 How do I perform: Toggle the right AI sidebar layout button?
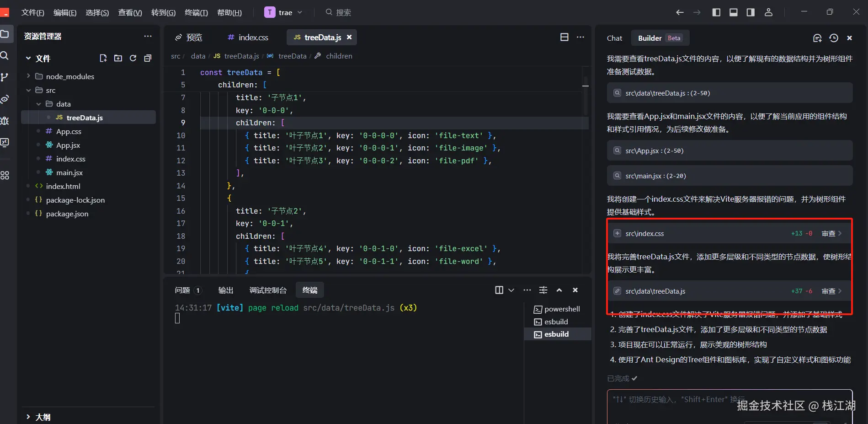point(751,12)
